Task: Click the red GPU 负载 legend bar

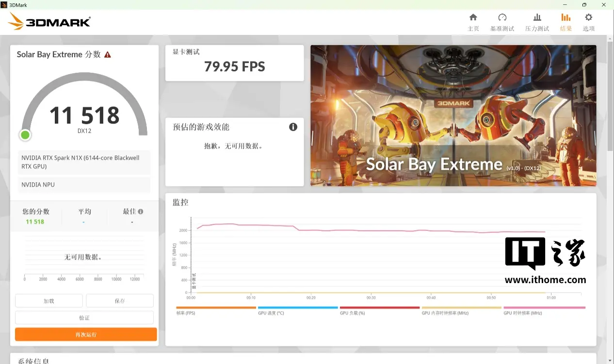Action: point(380,307)
